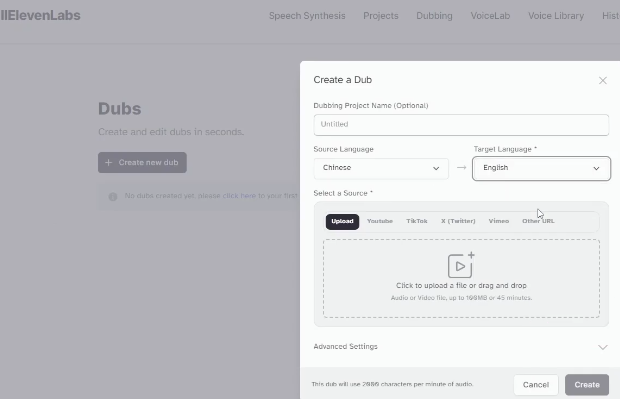Image resolution: width=620 pixels, height=399 pixels.
Task: Switch to the X (Twitter) source tab
Action: (x=458, y=221)
